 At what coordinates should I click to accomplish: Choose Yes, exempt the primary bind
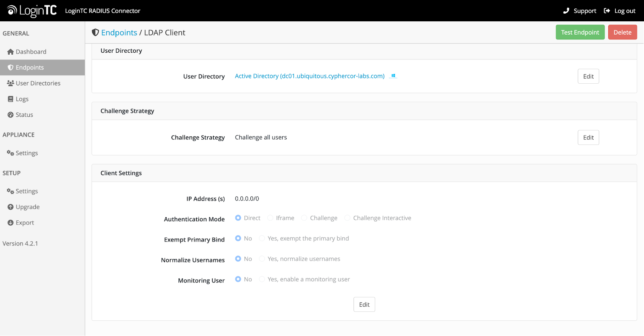262,238
